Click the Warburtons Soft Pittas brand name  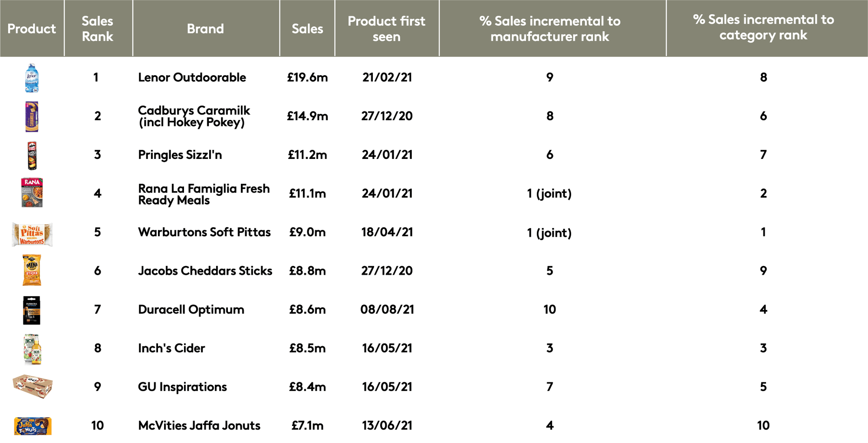[x=204, y=232]
